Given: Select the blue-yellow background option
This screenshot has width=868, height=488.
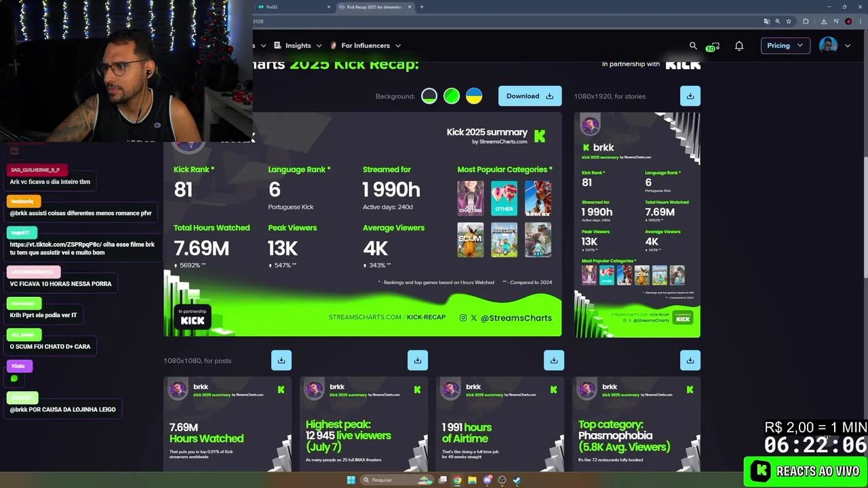Looking at the screenshot, I should pos(474,96).
